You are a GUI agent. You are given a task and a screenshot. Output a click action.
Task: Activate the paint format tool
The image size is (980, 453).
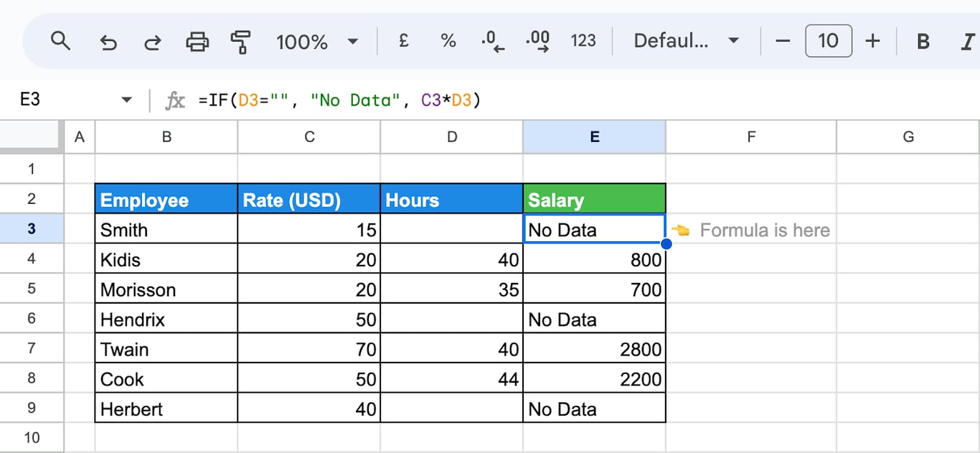pos(241,42)
